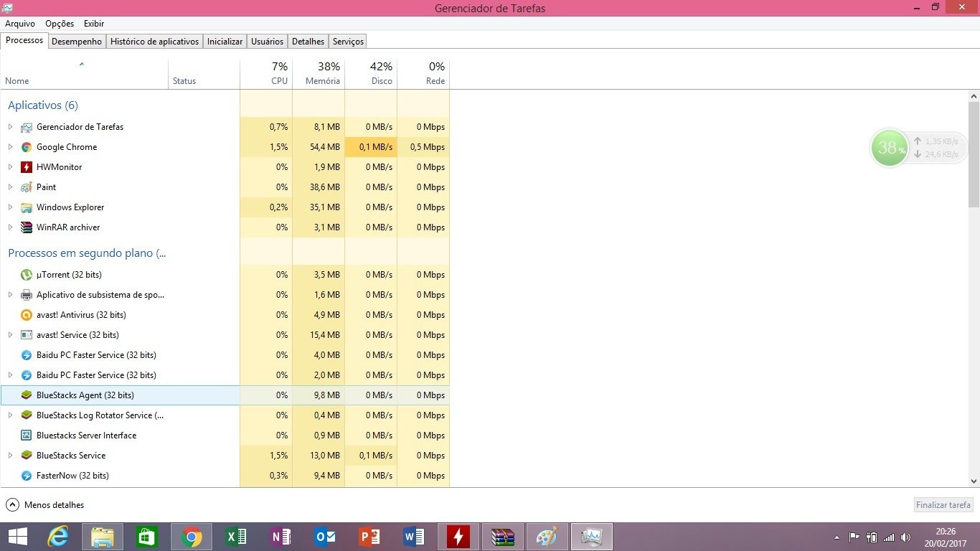Click the Google Chrome icon in process list
The image size is (980, 551).
(x=27, y=147)
